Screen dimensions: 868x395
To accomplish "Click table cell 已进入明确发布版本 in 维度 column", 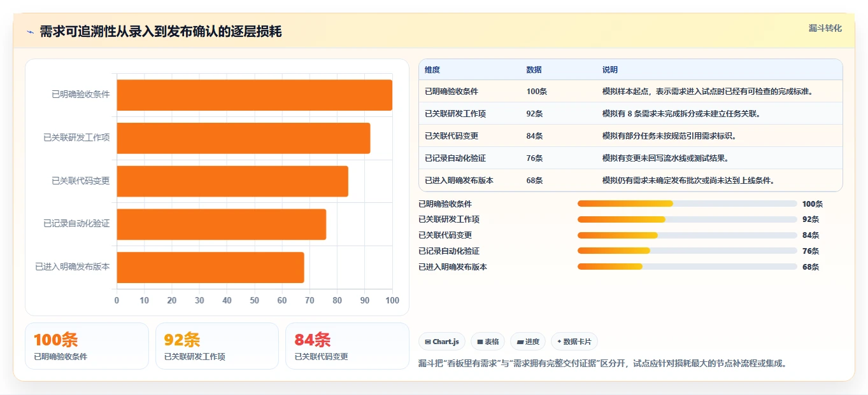I will (x=459, y=181).
